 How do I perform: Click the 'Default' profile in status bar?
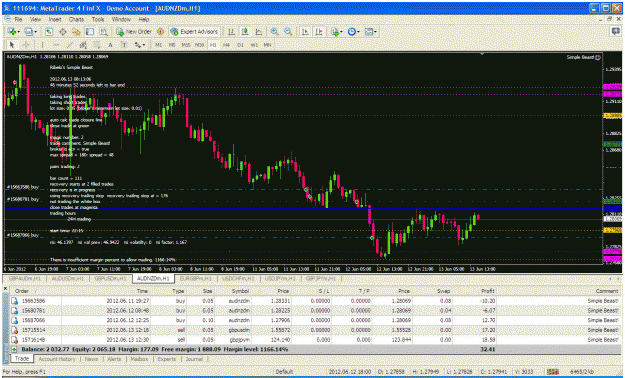pyautogui.click(x=284, y=372)
